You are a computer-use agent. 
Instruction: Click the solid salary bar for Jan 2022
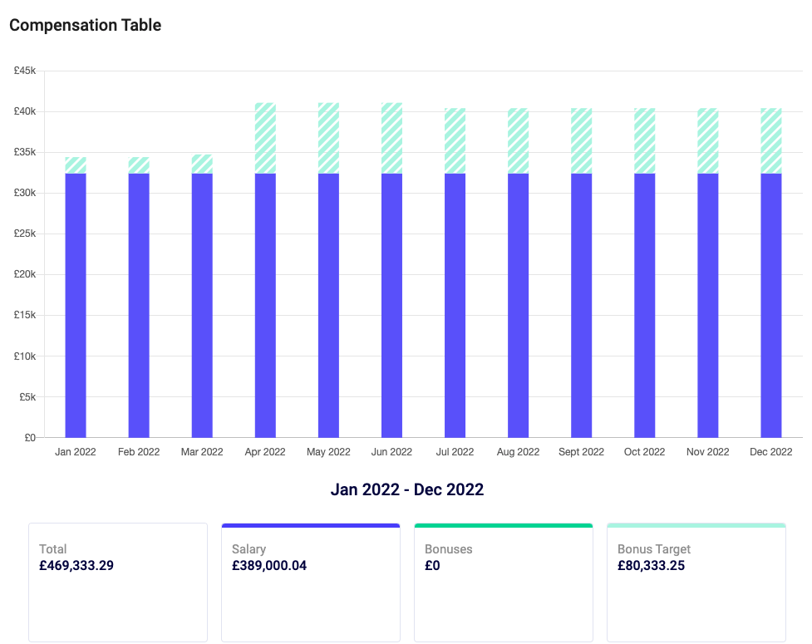tap(76, 305)
